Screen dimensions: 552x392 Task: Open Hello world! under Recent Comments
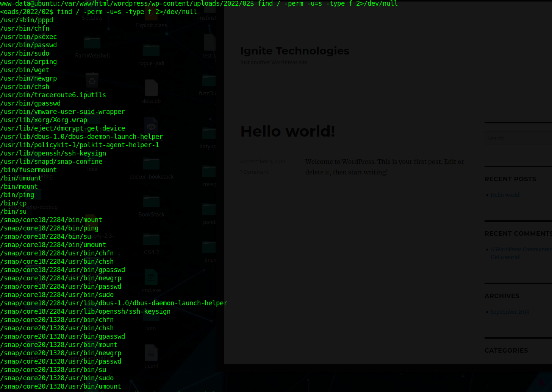[506, 257]
